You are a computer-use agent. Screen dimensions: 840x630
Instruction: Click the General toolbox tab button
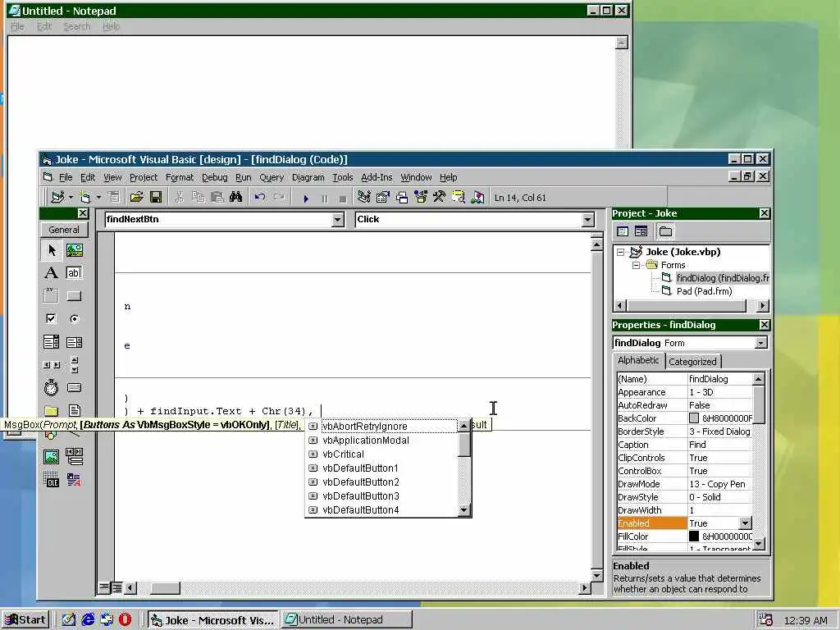(x=64, y=230)
